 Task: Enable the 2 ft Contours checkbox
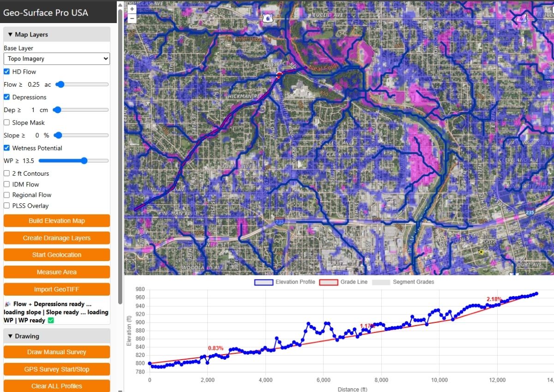pyautogui.click(x=7, y=173)
